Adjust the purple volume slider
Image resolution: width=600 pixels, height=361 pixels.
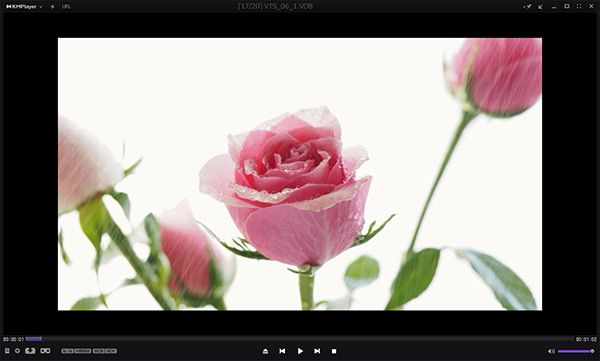(x=576, y=351)
